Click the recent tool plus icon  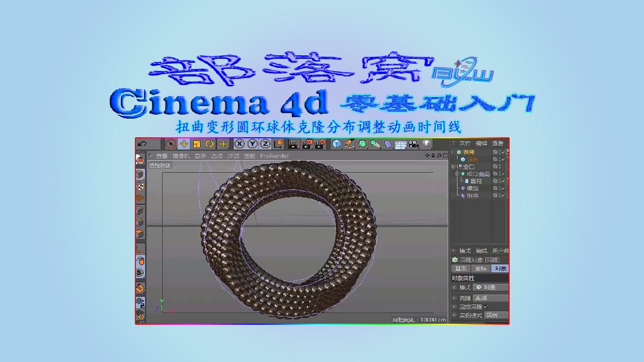point(223,144)
